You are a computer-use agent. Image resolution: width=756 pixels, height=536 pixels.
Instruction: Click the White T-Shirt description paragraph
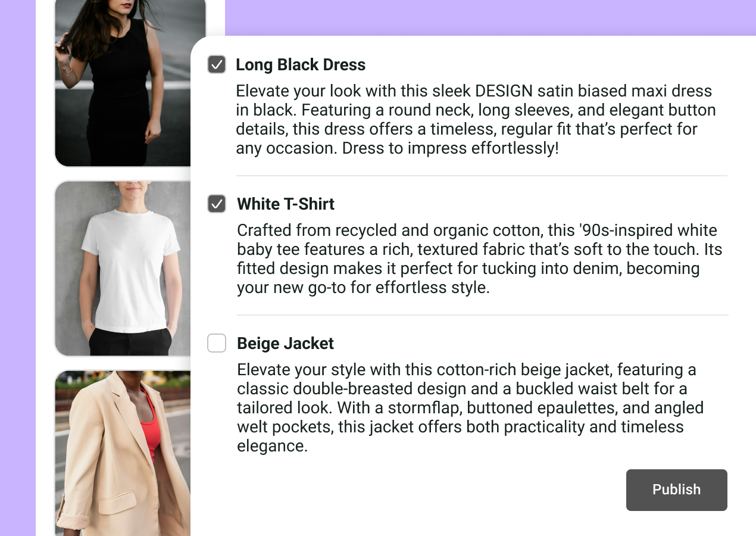[x=479, y=259]
